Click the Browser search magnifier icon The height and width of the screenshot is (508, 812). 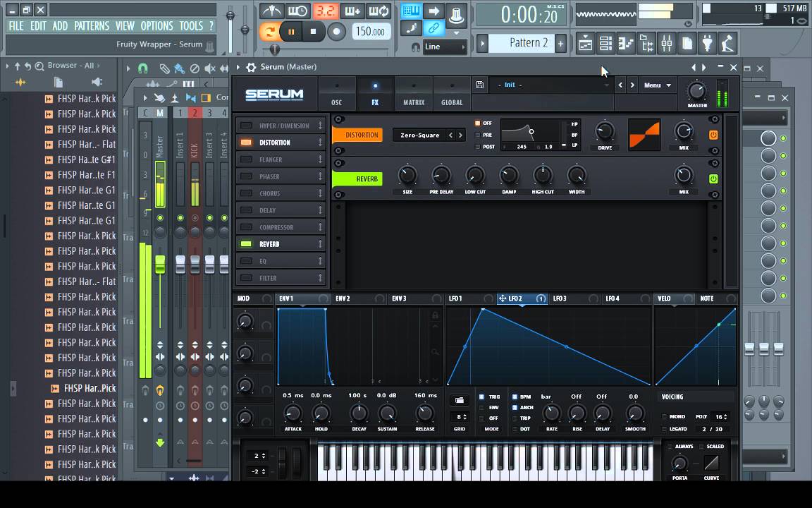39,66
